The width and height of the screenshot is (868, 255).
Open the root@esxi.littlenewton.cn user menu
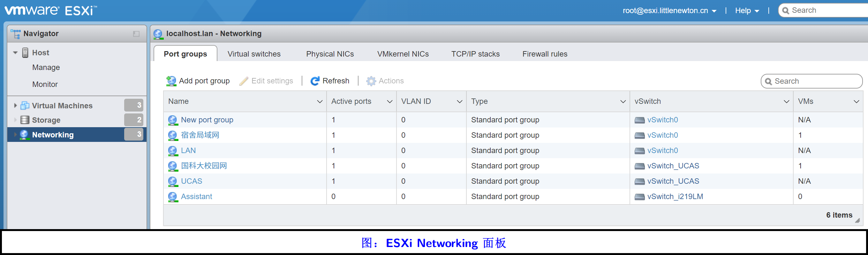(x=669, y=11)
